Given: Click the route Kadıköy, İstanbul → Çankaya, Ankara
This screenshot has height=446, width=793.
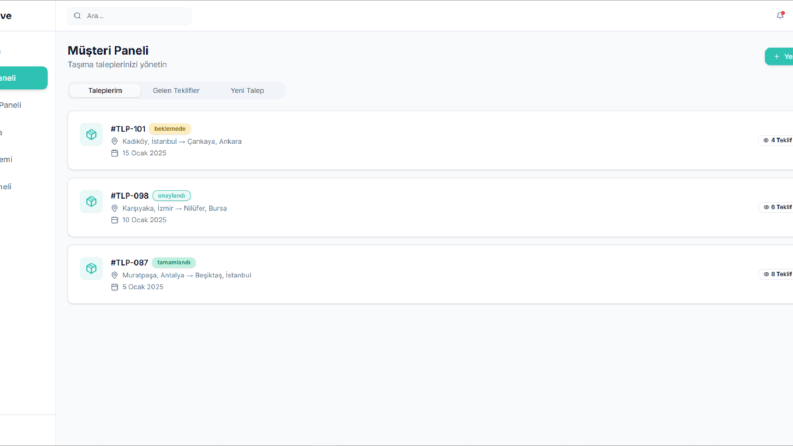Looking at the screenshot, I should point(182,142).
